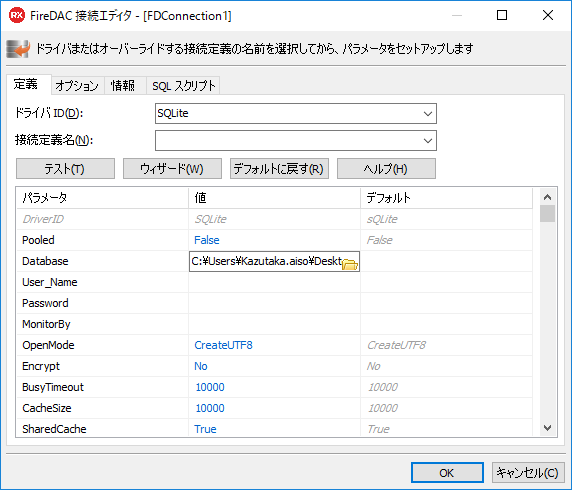
Task: Select the CacheSize value 10000
Action: point(210,408)
